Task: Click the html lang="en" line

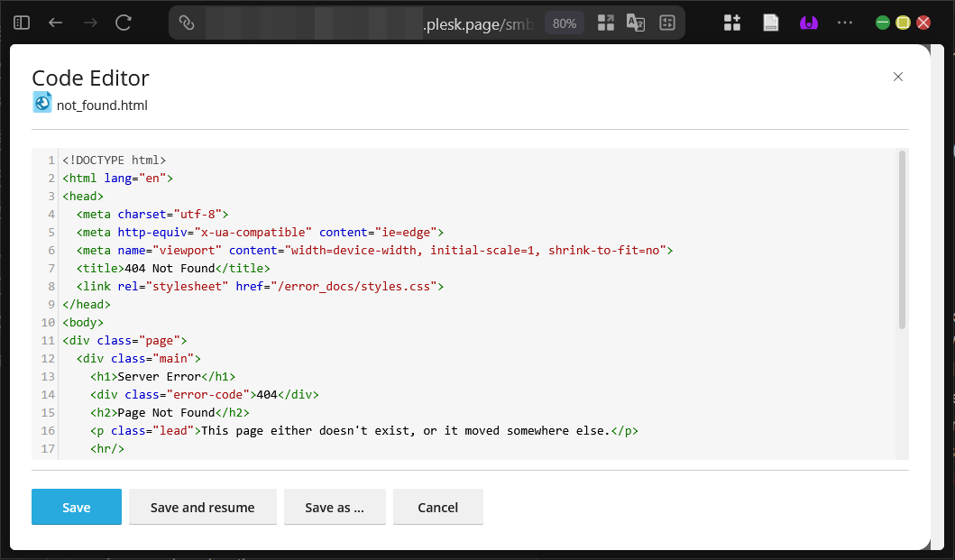Action: (117, 179)
